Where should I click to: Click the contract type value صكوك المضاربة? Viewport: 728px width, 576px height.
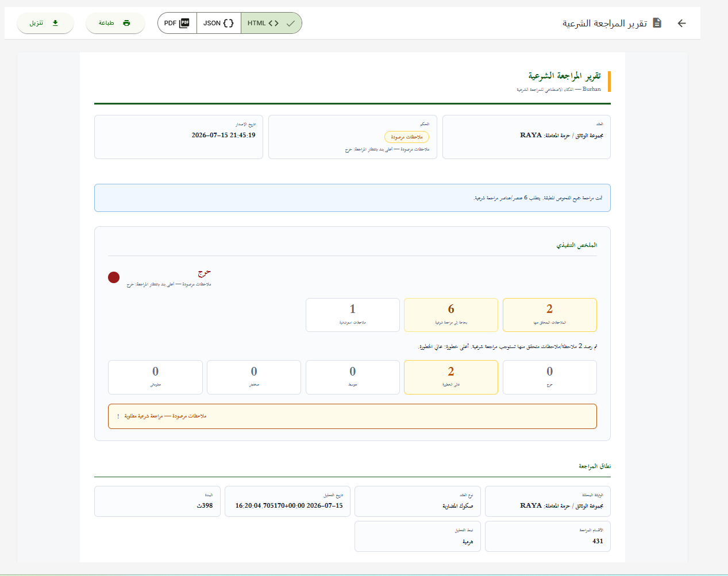[458, 506]
